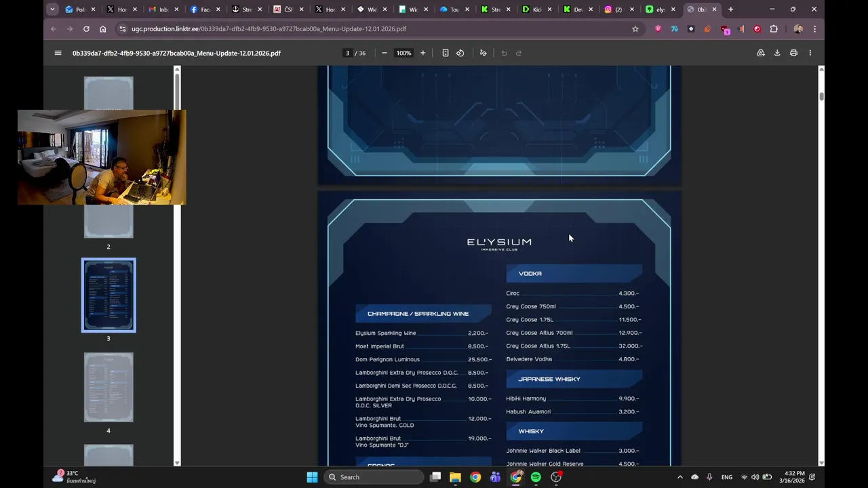Navigate back in browser
This screenshot has width=868, height=488.
[x=54, y=29]
